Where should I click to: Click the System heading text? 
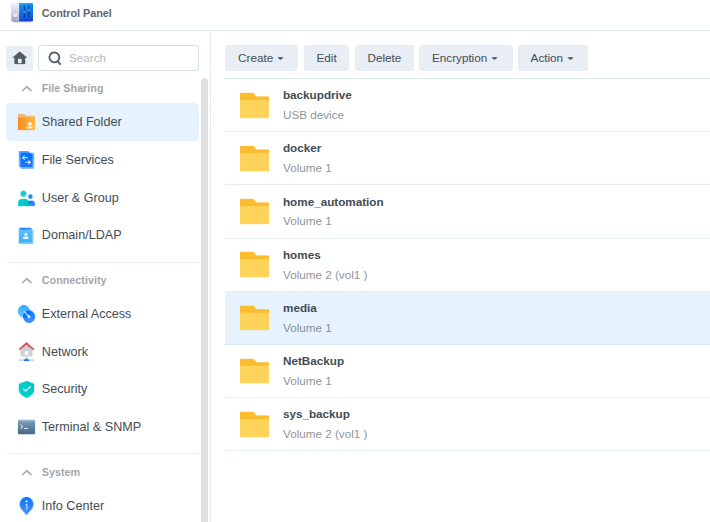pos(61,473)
